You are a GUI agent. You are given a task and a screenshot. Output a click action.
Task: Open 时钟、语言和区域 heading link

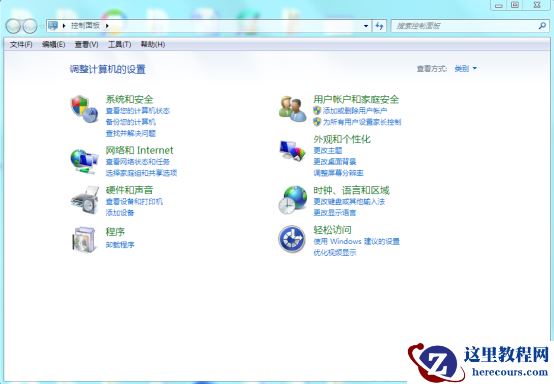point(352,190)
